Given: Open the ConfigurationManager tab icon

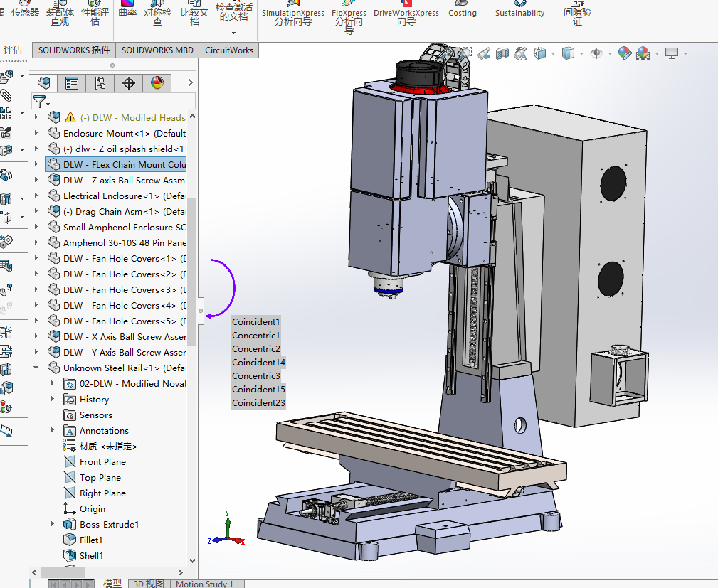Looking at the screenshot, I should (100, 82).
